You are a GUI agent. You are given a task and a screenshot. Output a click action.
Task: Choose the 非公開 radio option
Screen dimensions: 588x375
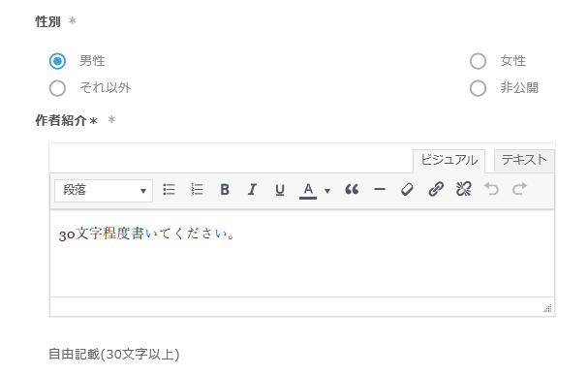479,88
